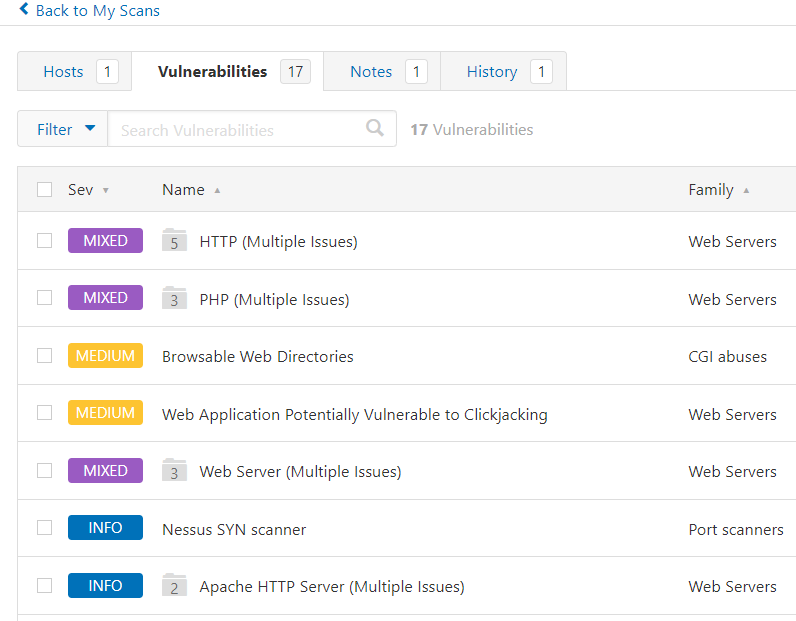Click the Port scanners family cell
The width and height of the screenshot is (796, 621).
point(736,530)
